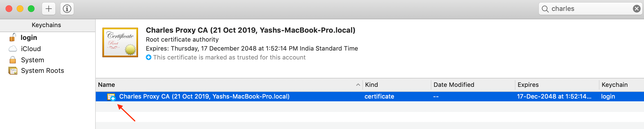Click the Name column sort arrow
644x129 pixels.
click(x=358, y=85)
